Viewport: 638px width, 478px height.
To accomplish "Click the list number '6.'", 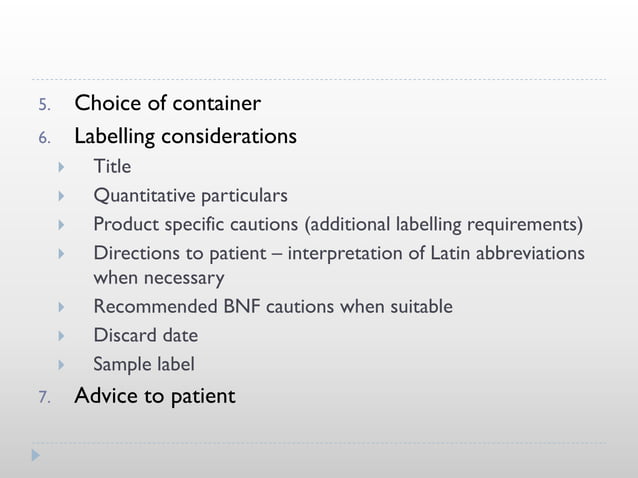I will [43, 137].
